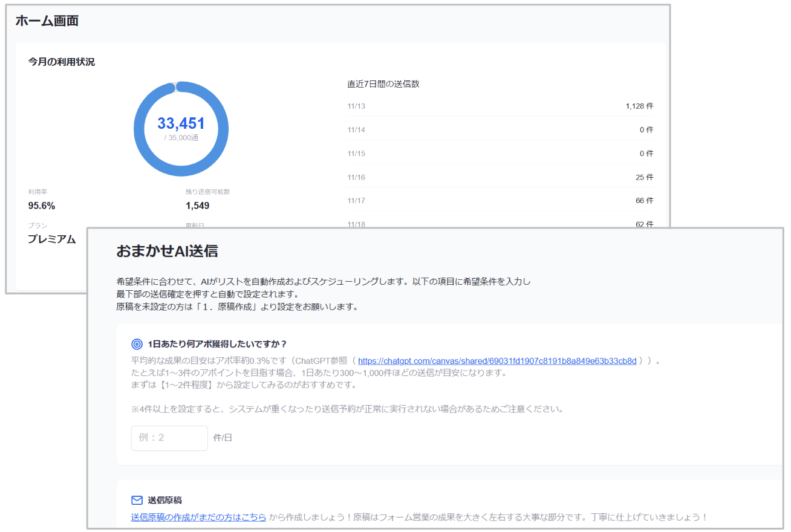Screen dimensions: 791x532
Task: Select the 11/16 row with 25 件
Action: 500,177
